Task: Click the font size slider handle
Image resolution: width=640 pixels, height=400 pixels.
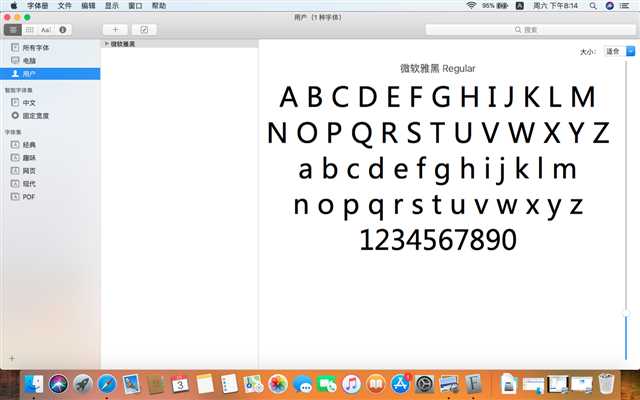Action: (626, 313)
